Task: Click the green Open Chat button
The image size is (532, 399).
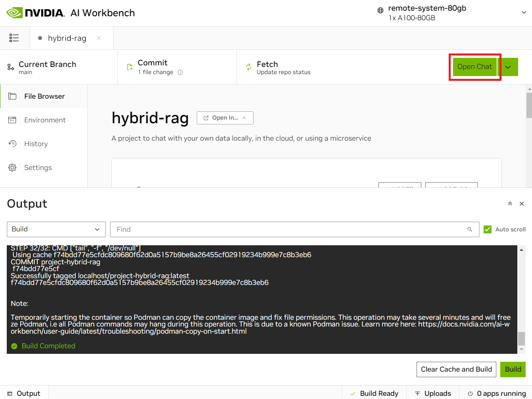Action: tap(474, 67)
